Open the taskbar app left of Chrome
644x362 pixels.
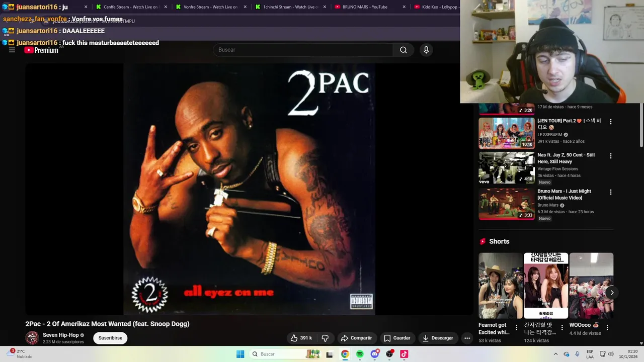point(330,354)
